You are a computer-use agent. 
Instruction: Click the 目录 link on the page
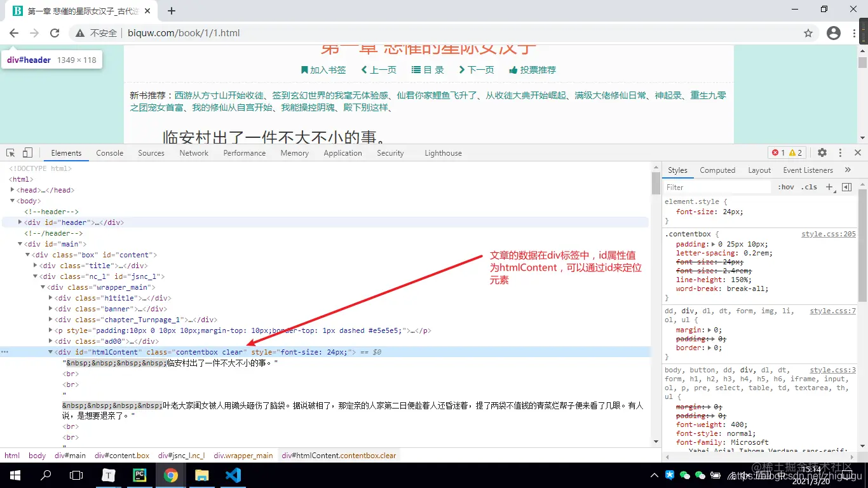click(x=432, y=70)
